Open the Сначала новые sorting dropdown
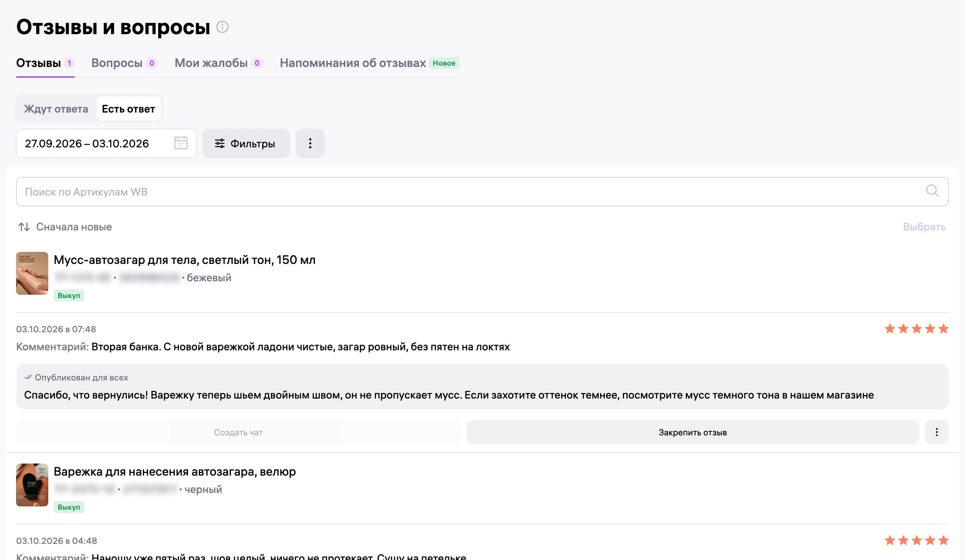 [x=65, y=227]
